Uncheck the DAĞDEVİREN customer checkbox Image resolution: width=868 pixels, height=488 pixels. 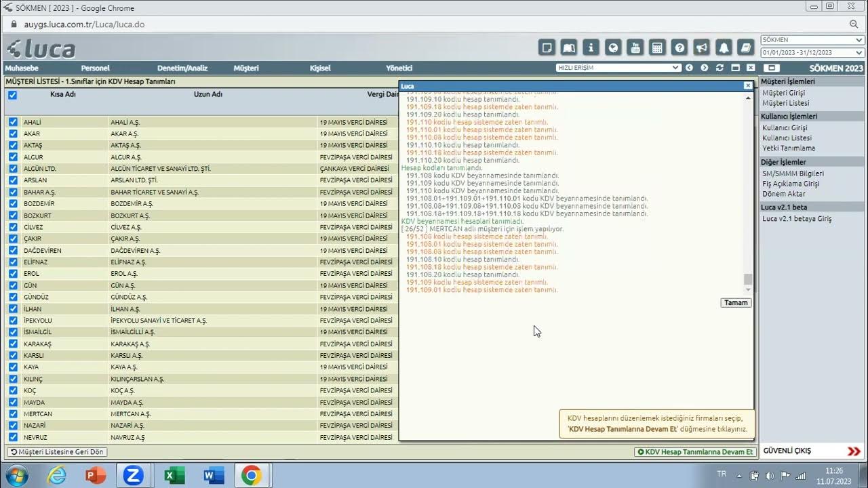click(x=13, y=250)
